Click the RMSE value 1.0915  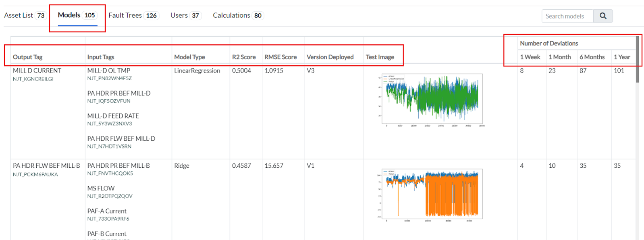(x=274, y=71)
